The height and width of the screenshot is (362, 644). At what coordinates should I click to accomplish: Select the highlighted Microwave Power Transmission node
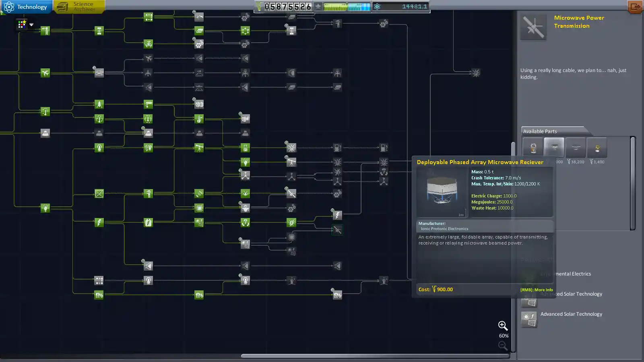click(337, 230)
